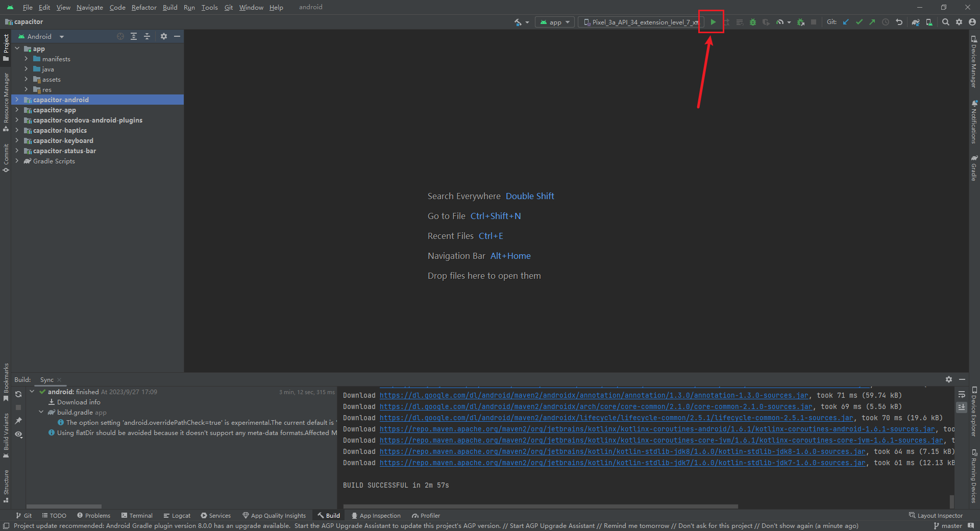Close the Sync tab in Build panel
Image resolution: width=980 pixels, height=531 pixels.
click(x=59, y=380)
